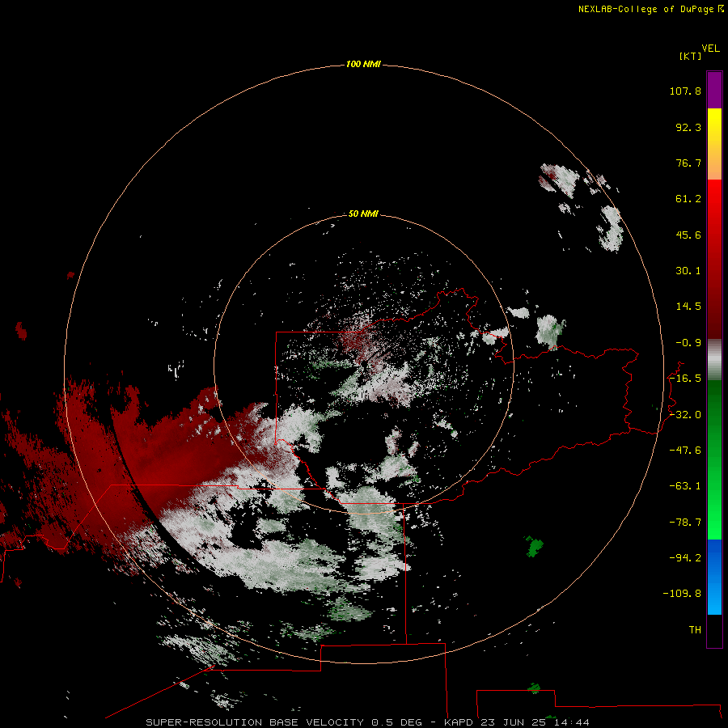This screenshot has height=728, width=728.
Task: Click the 100 NMI range ring label
Action: [x=363, y=64]
